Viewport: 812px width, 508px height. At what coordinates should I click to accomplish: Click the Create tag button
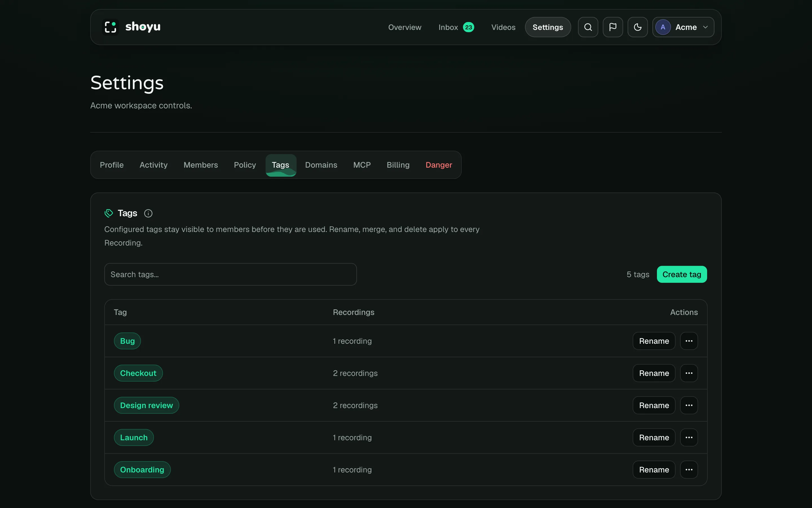[681, 275]
